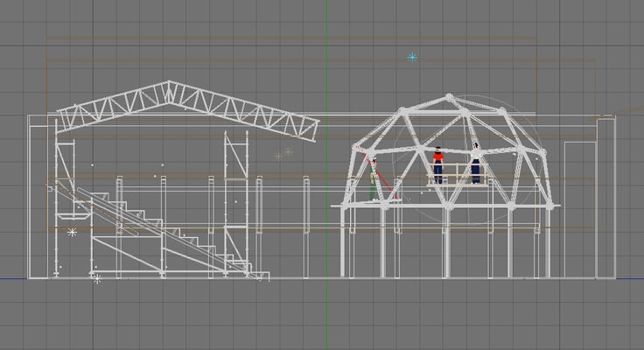Select the figure in the red shirt
644x350 pixels.
click(438, 165)
